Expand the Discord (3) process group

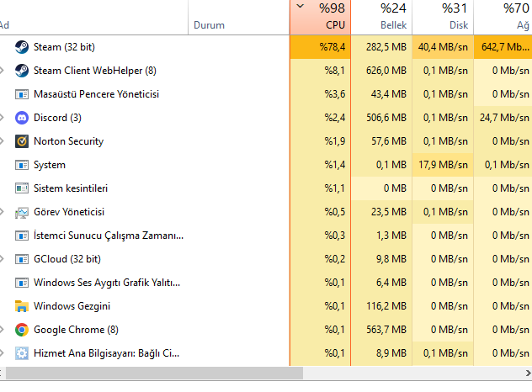tap(2, 118)
